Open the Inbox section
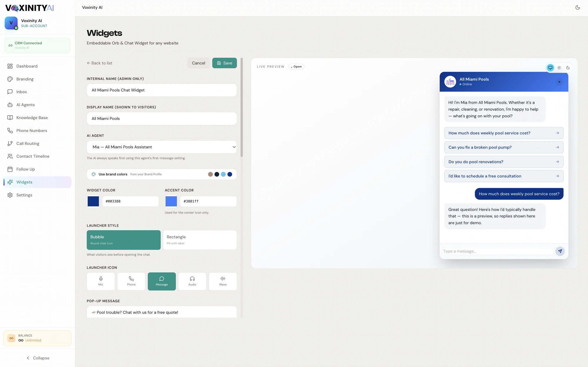This screenshot has width=588, height=367. 38,92
